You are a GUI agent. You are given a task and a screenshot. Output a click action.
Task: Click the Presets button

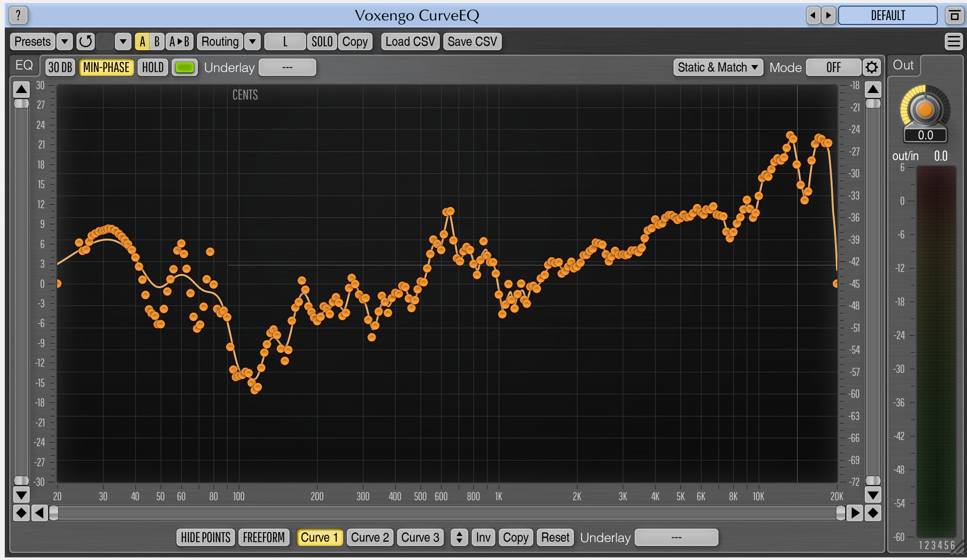coord(33,41)
